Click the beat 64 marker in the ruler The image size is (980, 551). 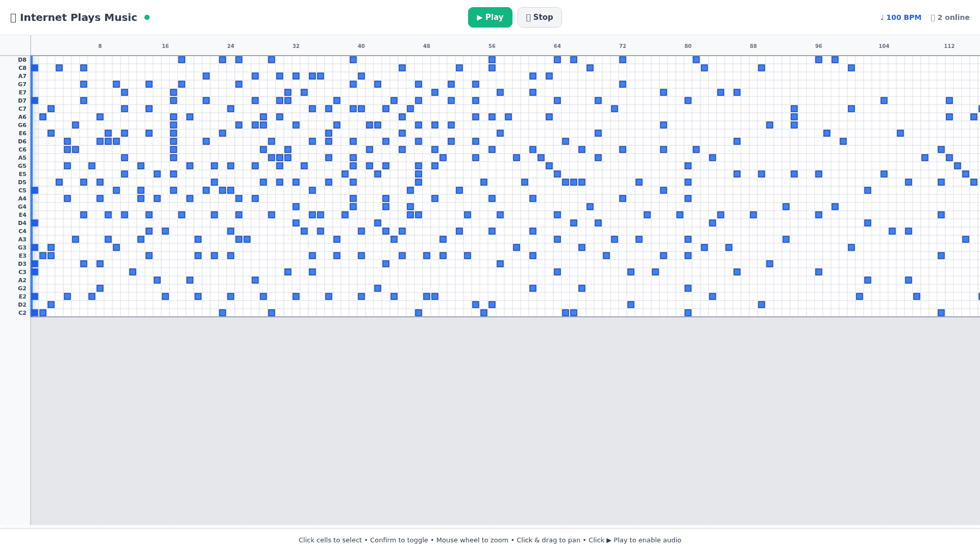[557, 46]
